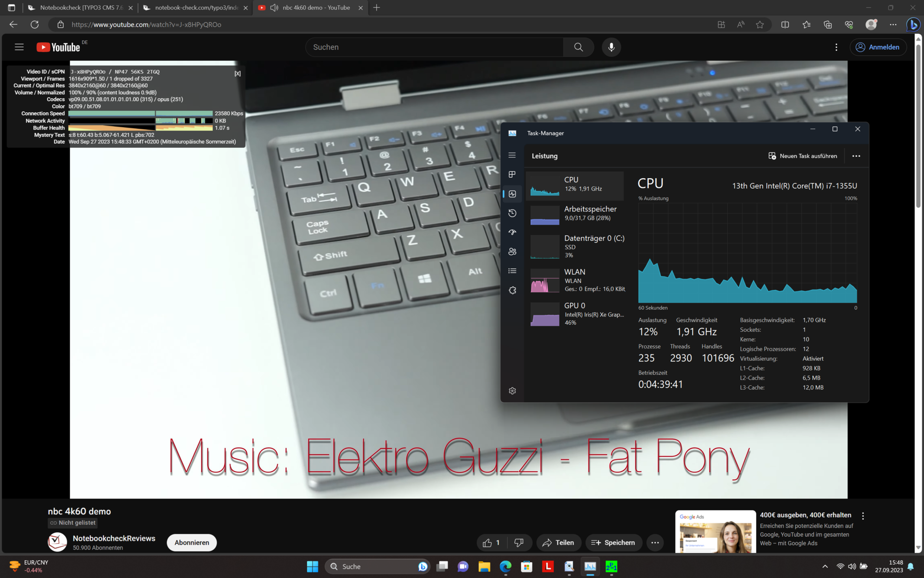
Task: Start voice search with microphone icon
Action: (x=611, y=47)
